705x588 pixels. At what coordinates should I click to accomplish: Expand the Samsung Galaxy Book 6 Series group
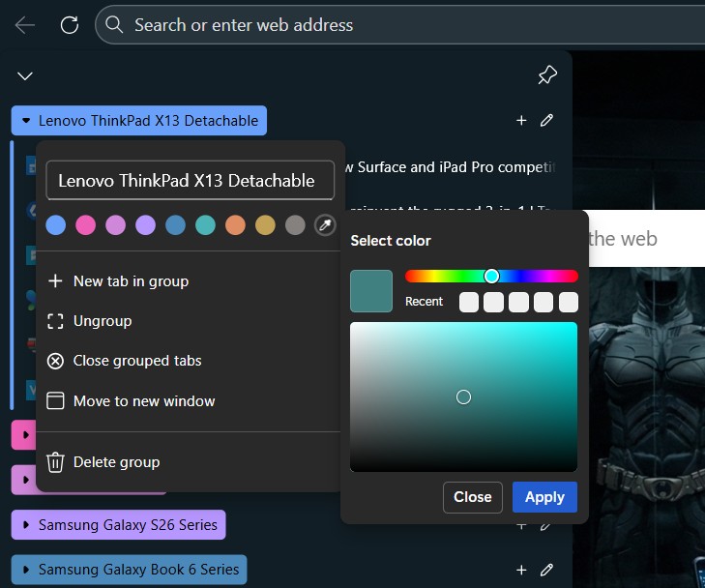click(26, 570)
